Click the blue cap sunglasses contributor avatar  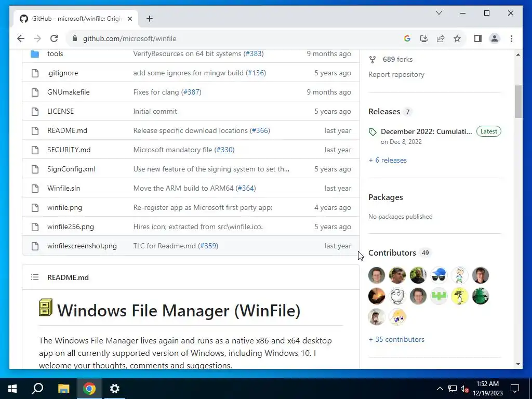439,275
